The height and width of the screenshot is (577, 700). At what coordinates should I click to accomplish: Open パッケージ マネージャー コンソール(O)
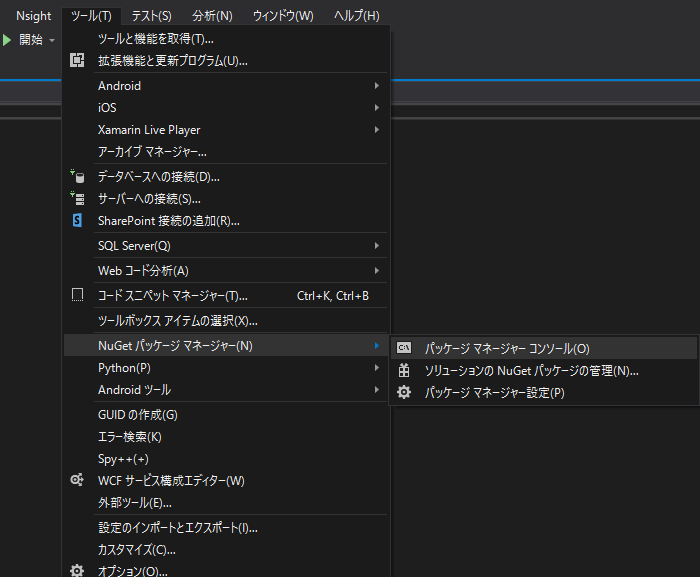[x=544, y=348]
